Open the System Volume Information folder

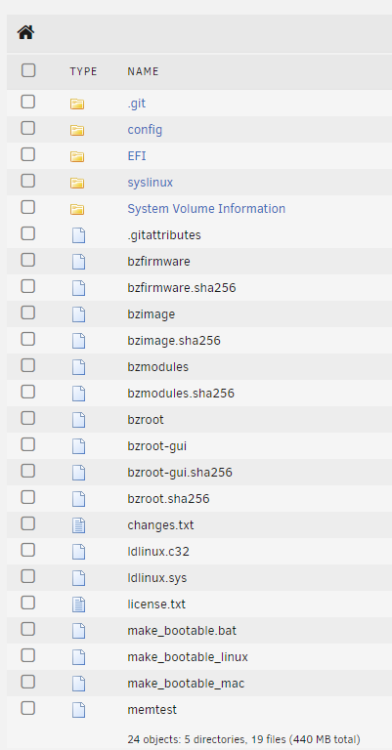pos(206,209)
